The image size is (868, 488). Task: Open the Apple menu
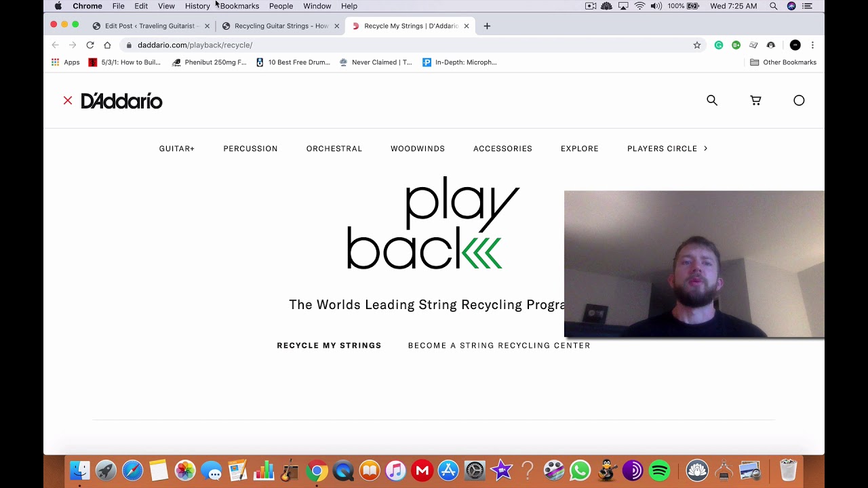point(58,6)
